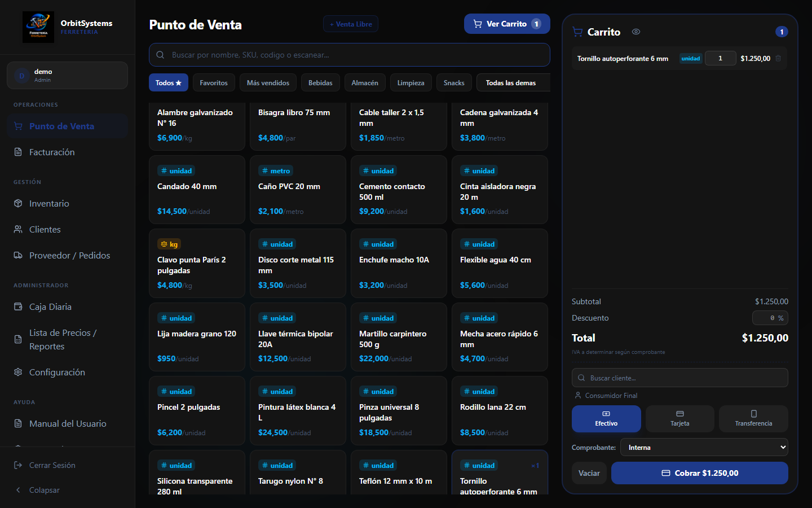
Task: Click the Descuento percent field
Action: (770, 318)
